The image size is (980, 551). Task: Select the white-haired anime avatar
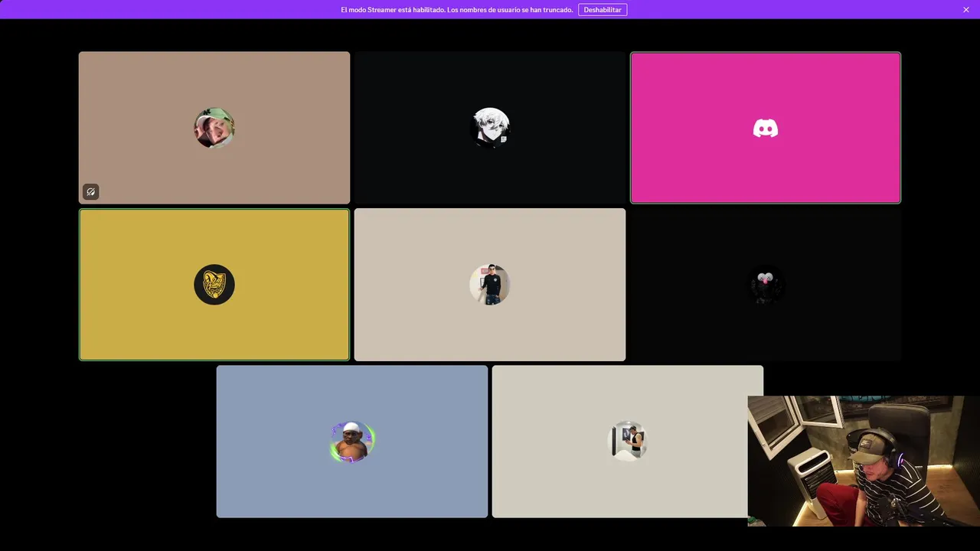(490, 128)
